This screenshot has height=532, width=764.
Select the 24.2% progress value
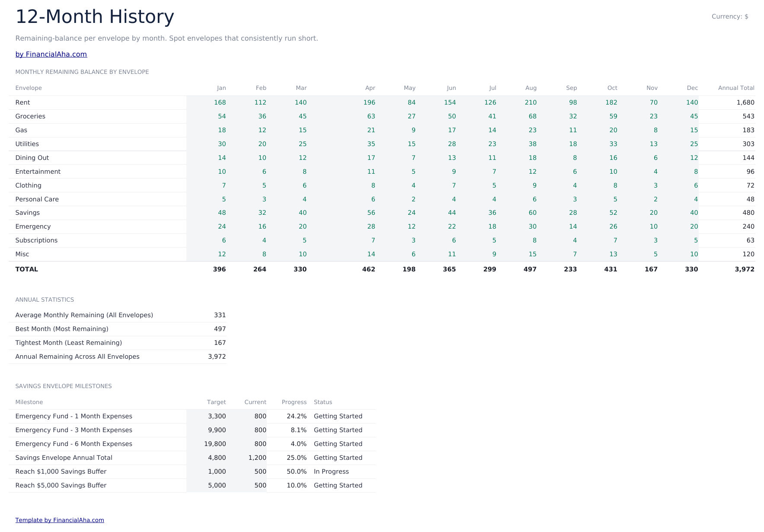tap(297, 416)
